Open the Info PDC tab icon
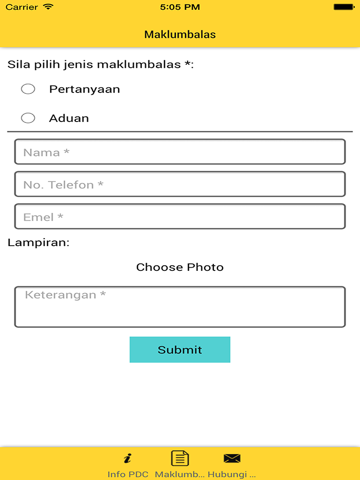360x480 pixels. [x=128, y=458]
